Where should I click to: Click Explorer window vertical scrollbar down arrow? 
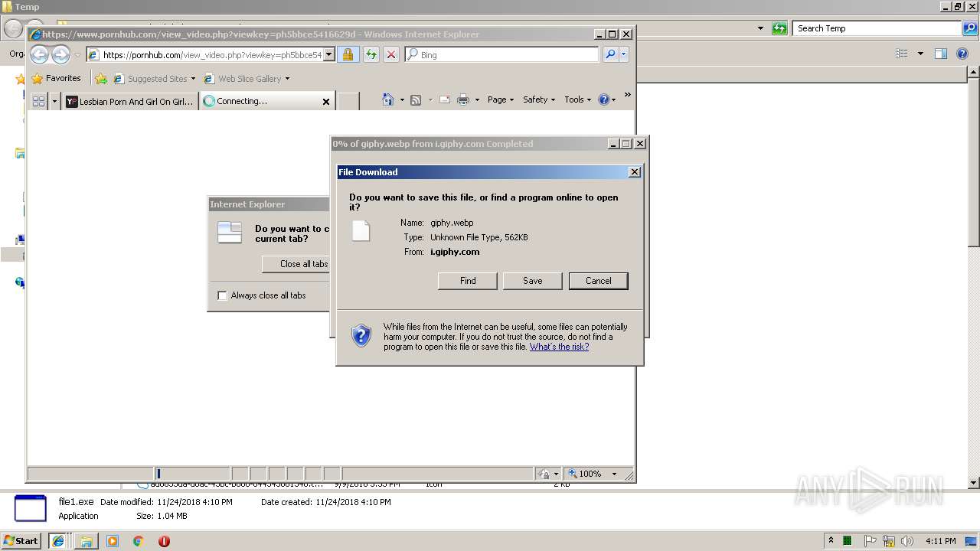(x=973, y=483)
